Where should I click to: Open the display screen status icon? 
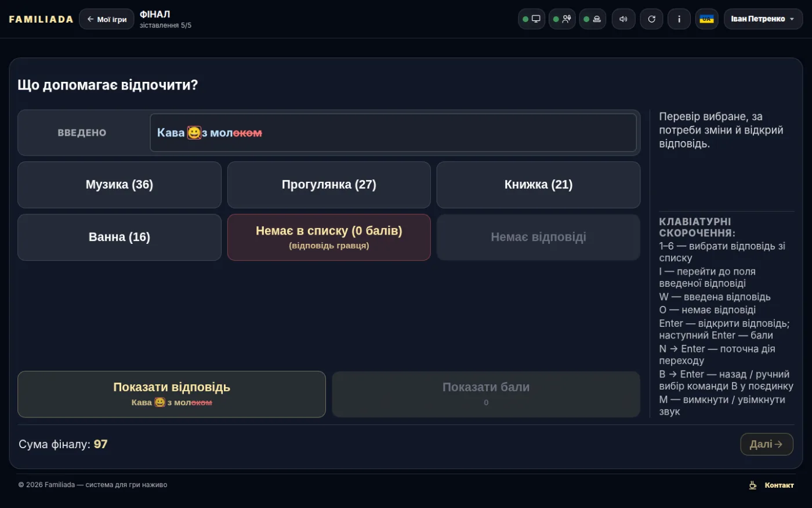[x=531, y=19]
